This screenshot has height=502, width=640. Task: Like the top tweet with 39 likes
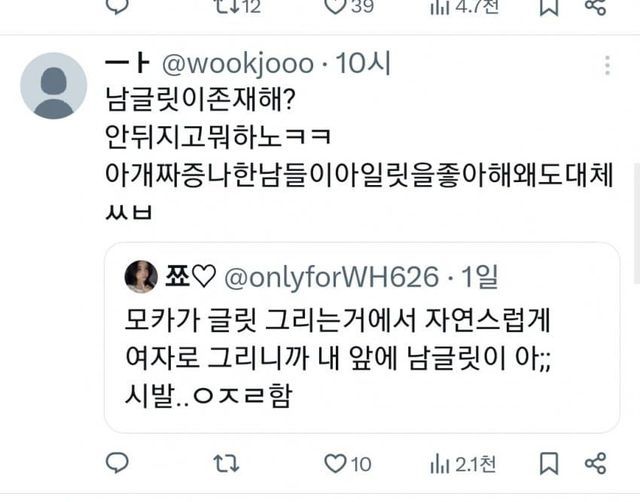click(349, 7)
